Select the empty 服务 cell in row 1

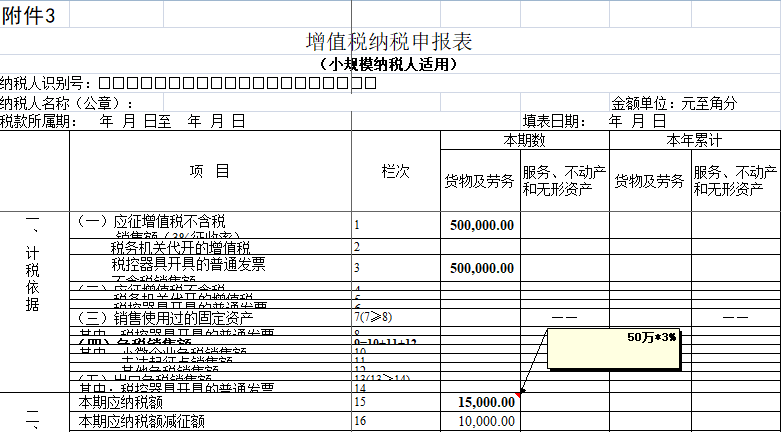(565, 225)
